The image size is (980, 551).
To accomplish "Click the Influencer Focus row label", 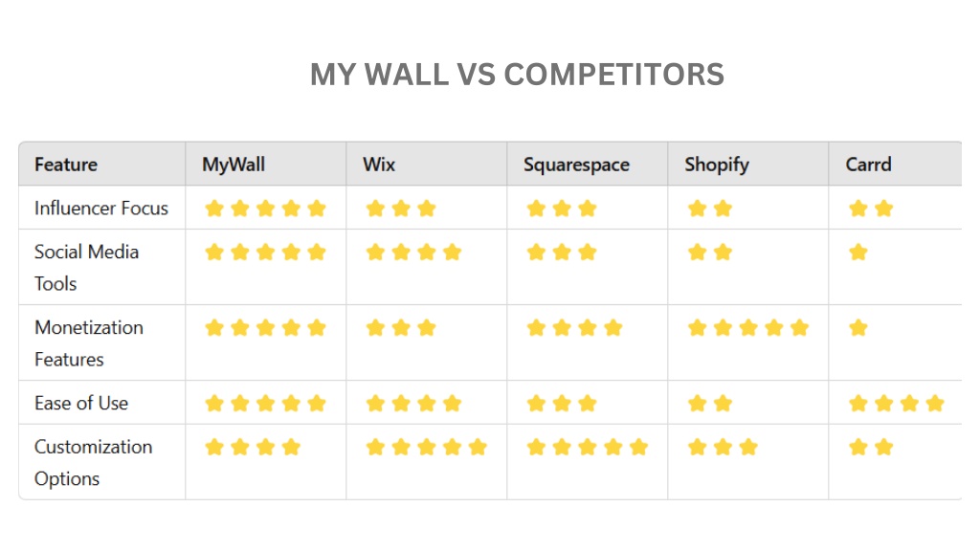I will 101,208.
